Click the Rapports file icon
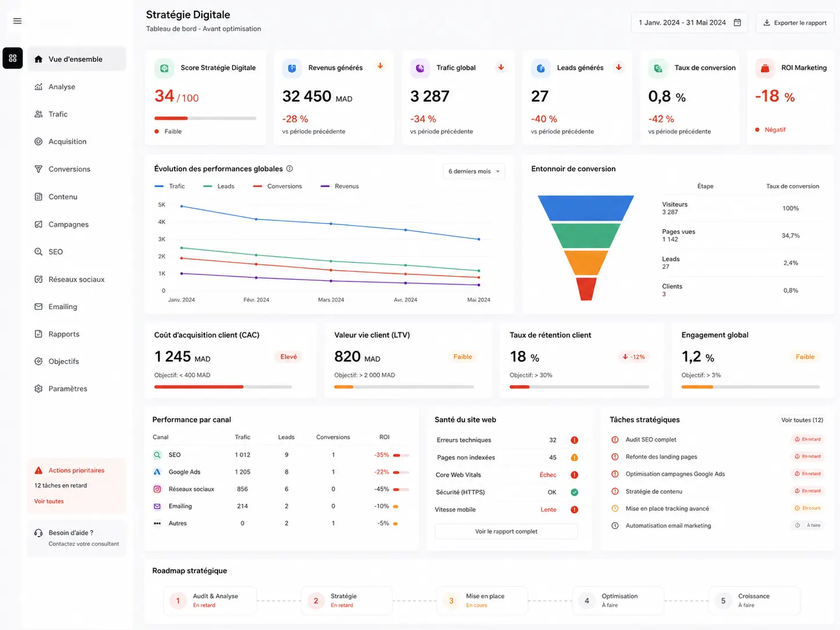This screenshot has width=840, height=630. click(x=38, y=334)
